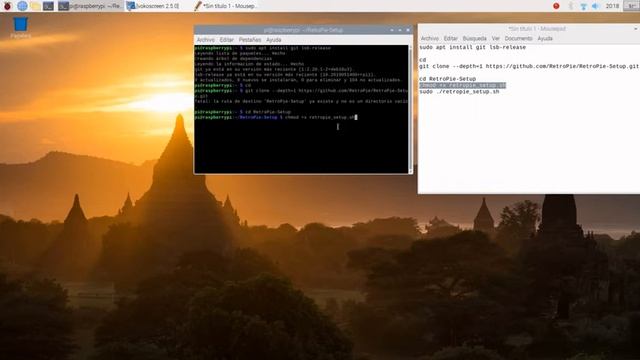Open Búsqueda menu in Mousepad
Screen dimensions: 640x360
474,38
